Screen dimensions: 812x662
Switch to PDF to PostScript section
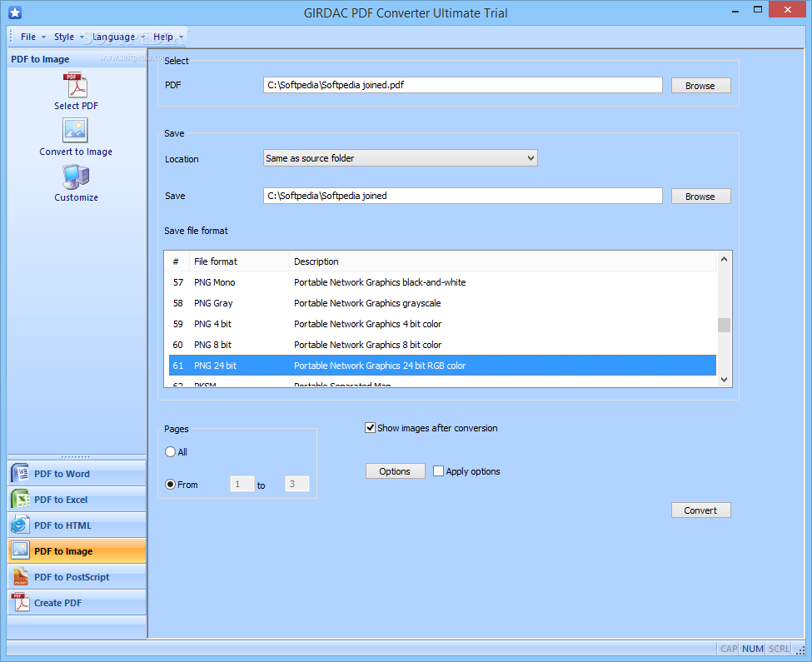[77, 576]
